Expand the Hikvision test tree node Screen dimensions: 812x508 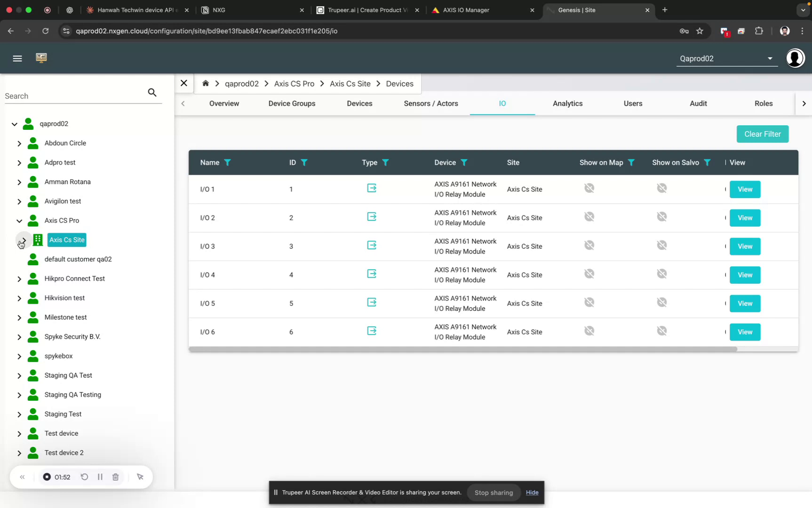pos(19,298)
